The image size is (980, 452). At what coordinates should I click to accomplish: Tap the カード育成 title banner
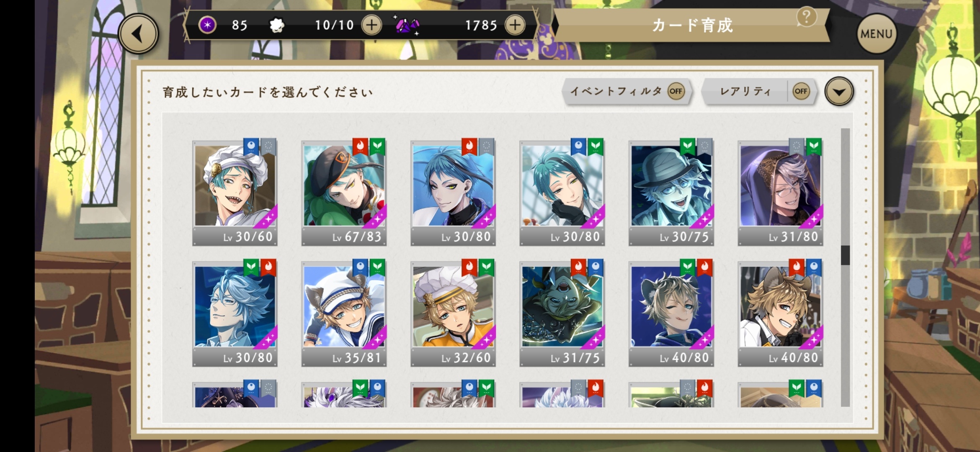click(x=692, y=25)
